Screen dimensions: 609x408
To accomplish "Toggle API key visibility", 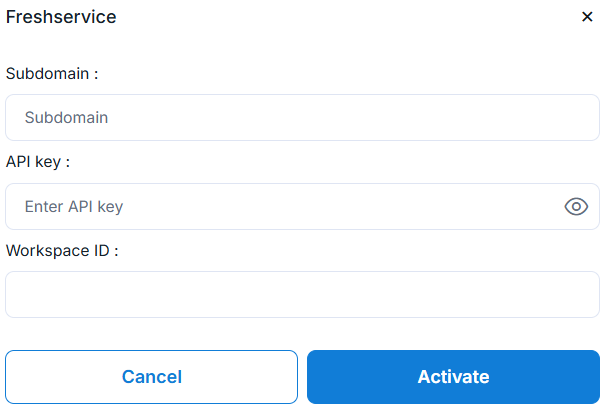I will point(576,207).
